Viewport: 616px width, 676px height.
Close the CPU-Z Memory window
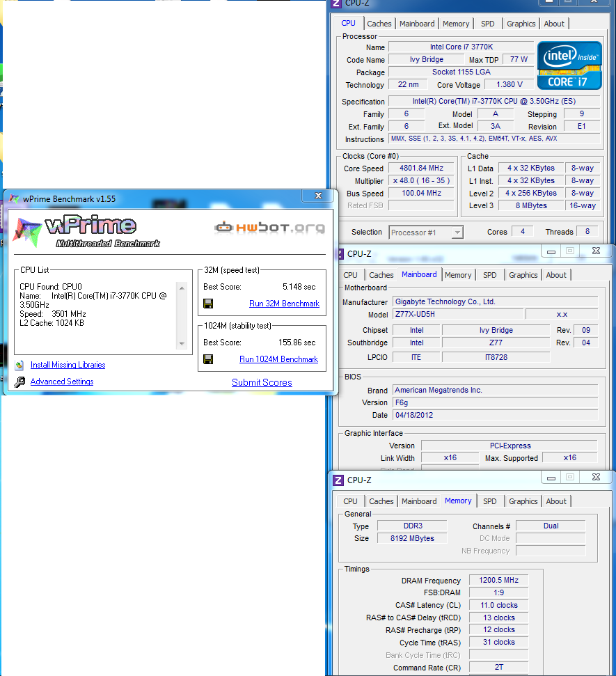click(596, 477)
